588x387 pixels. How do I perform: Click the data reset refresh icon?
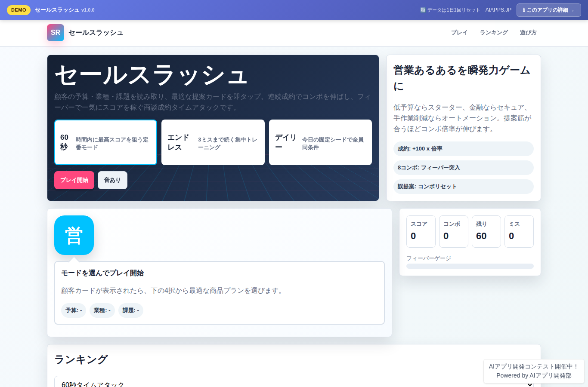[x=423, y=10]
